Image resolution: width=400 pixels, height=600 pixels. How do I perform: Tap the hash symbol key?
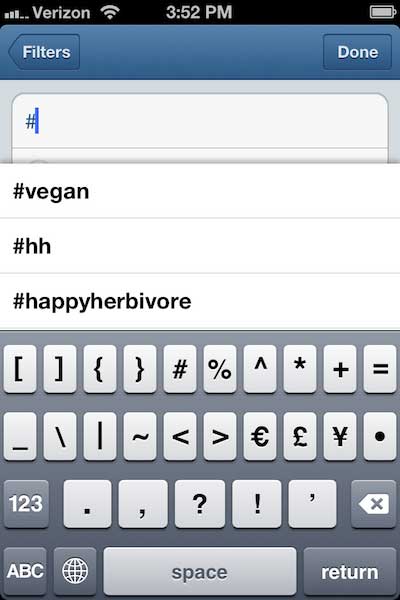click(180, 369)
